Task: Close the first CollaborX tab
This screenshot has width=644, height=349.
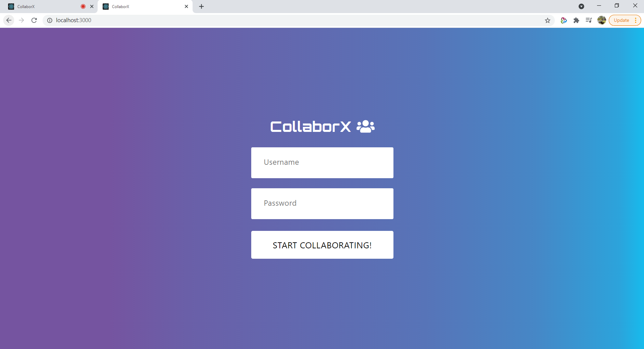Action: tap(92, 6)
